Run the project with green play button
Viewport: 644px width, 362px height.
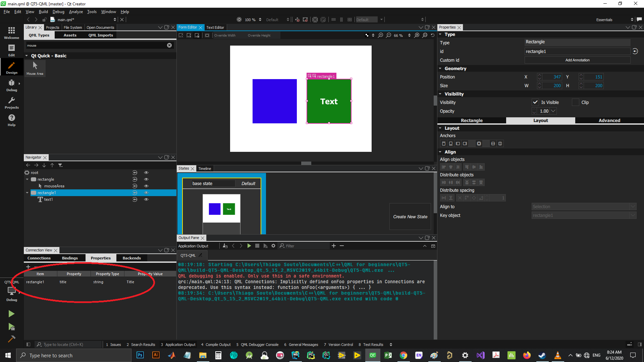(x=11, y=314)
